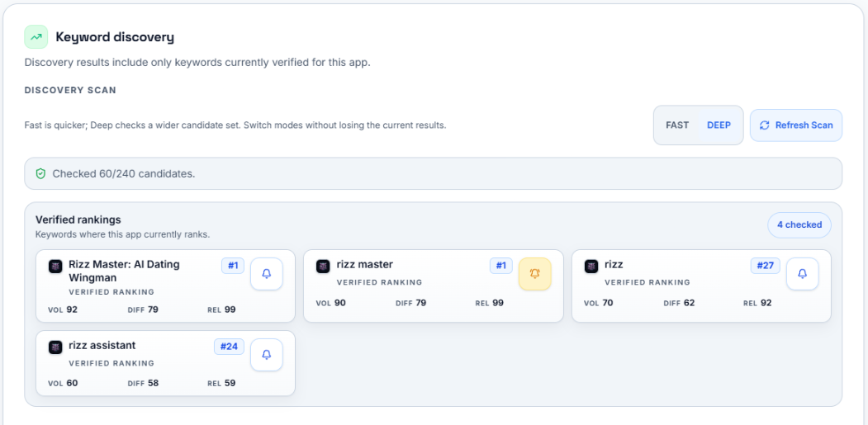Viewport: 868px width, 425px height.
Task: Click the rizz assistant keyword title
Action: pos(102,345)
